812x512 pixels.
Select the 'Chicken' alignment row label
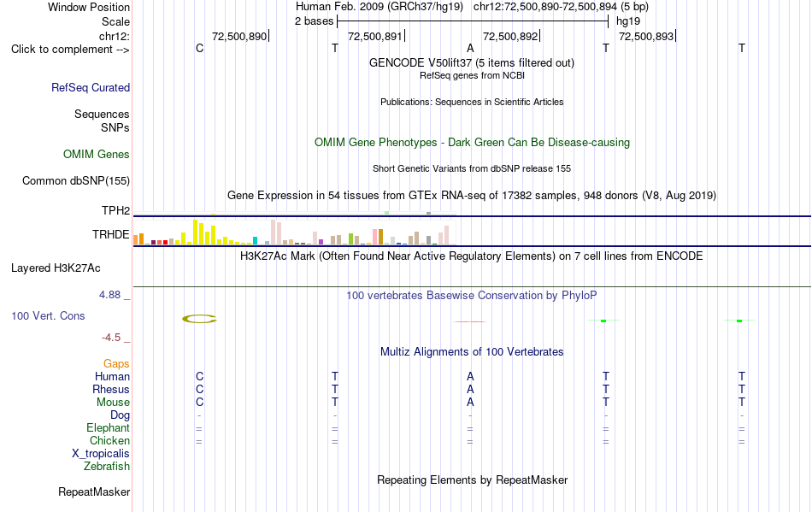pos(109,440)
